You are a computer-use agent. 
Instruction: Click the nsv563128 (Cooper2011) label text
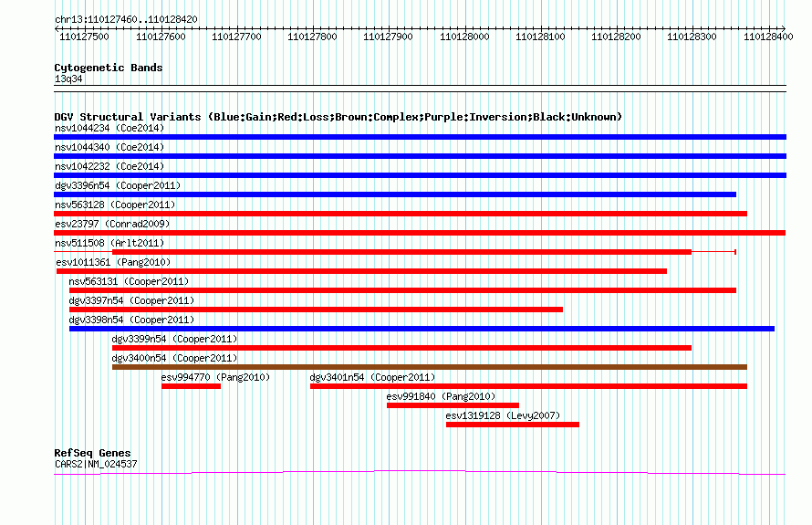pos(115,205)
